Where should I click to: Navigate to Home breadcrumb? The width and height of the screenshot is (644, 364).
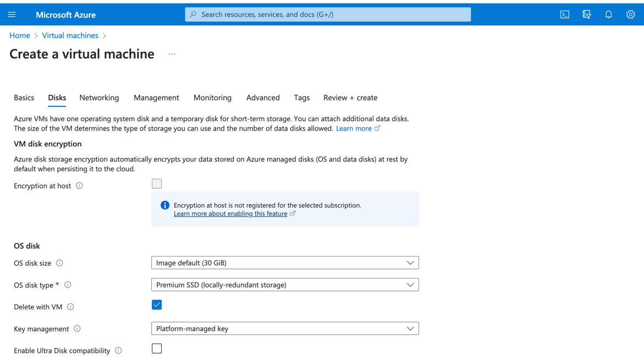click(x=20, y=35)
